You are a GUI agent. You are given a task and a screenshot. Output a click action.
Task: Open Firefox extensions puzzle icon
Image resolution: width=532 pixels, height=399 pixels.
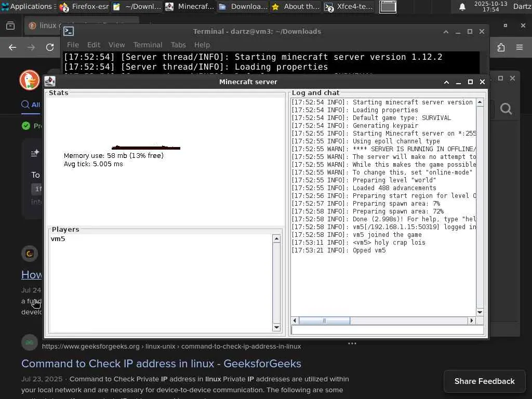pyautogui.click(x=501, y=47)
